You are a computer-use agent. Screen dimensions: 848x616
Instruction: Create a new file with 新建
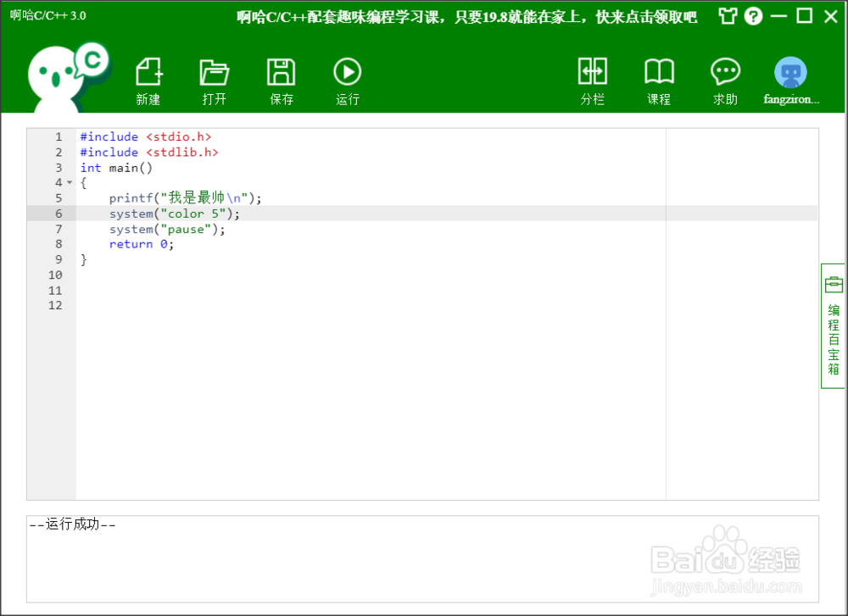(148, 81)
